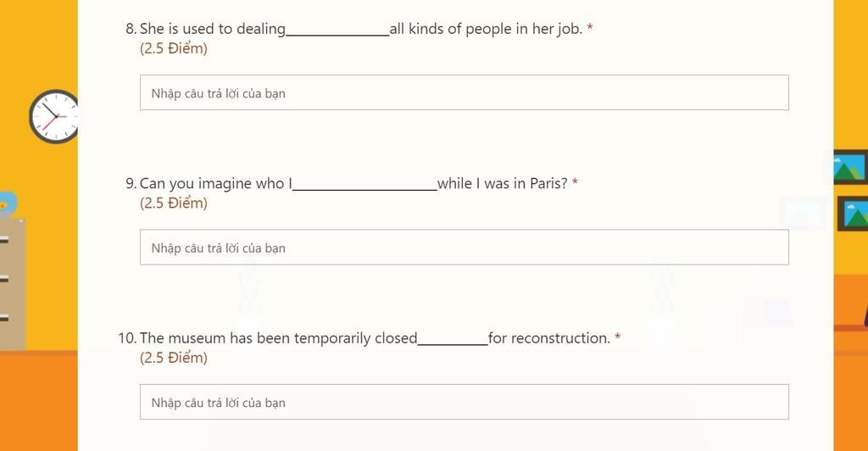868x451 pixels.
Task: Click the required asterisk after question 9
Action: (x=576, y=182)
